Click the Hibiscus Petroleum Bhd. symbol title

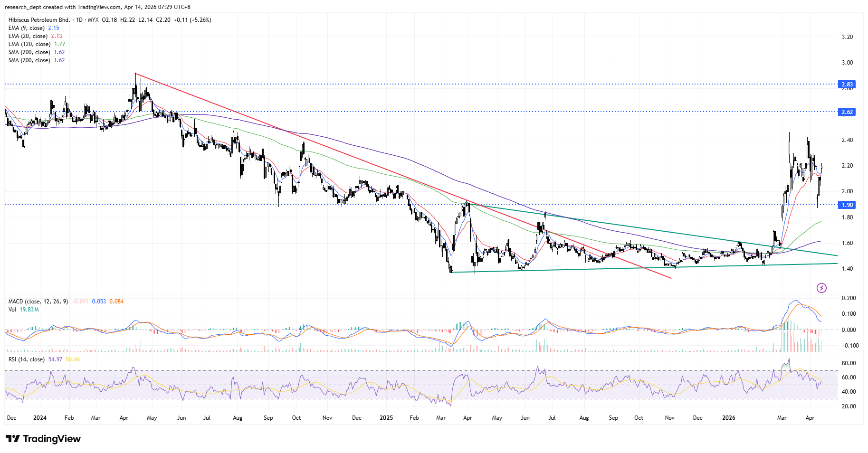pyautogui.click(x=39, y=20)
